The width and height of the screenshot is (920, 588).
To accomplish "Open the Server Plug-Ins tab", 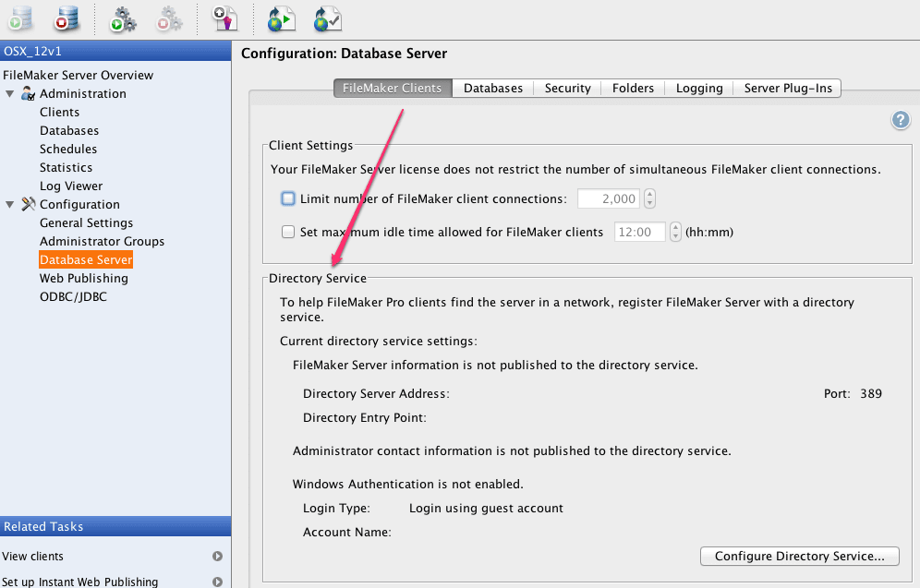I will [x=787, y=88].
